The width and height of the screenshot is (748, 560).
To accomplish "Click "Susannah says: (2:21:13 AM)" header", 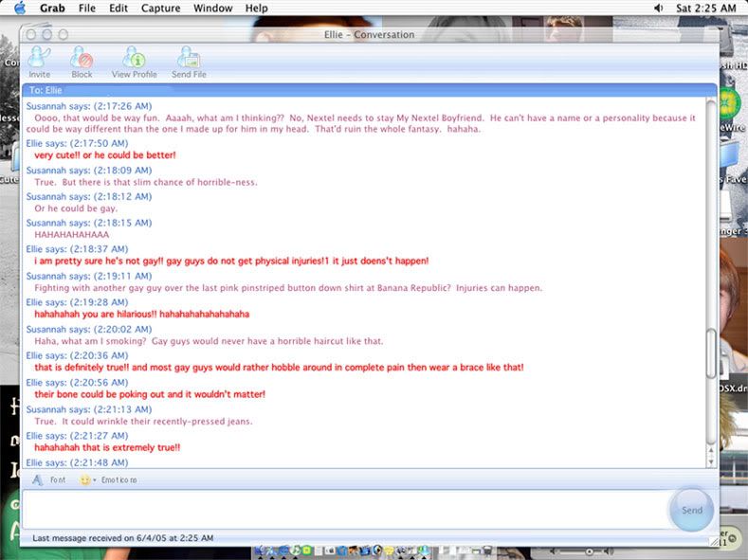I will (x=89, y=409).
